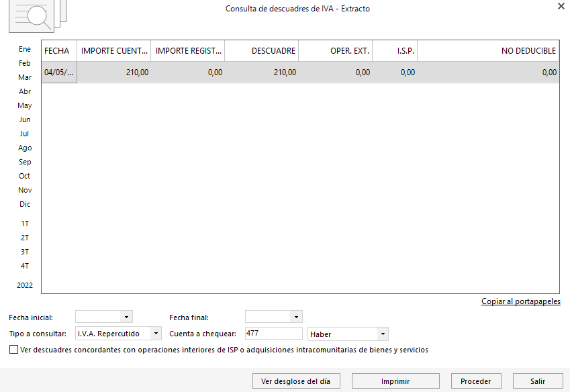Select the Ago month filter
The height and width of the screenshot is (392, 570).
pyautogui.click(x=25, y=148)
